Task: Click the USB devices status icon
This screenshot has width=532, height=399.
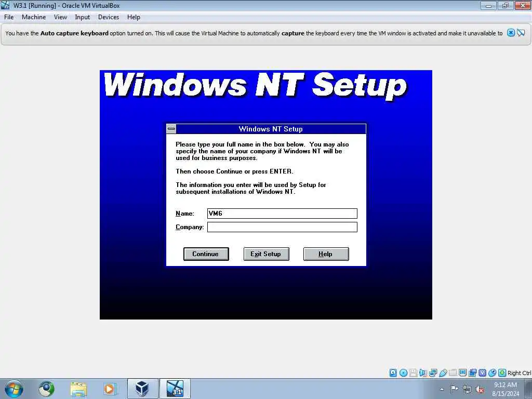Action: point(443,373)
